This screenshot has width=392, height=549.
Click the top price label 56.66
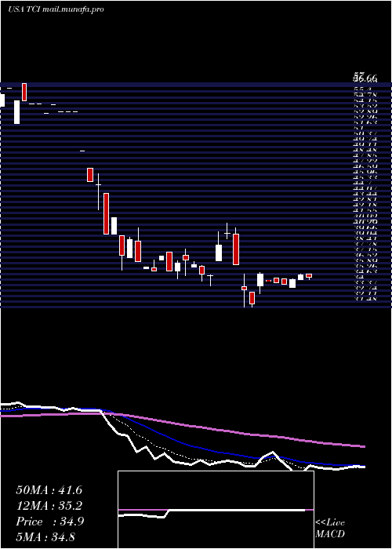365,78
